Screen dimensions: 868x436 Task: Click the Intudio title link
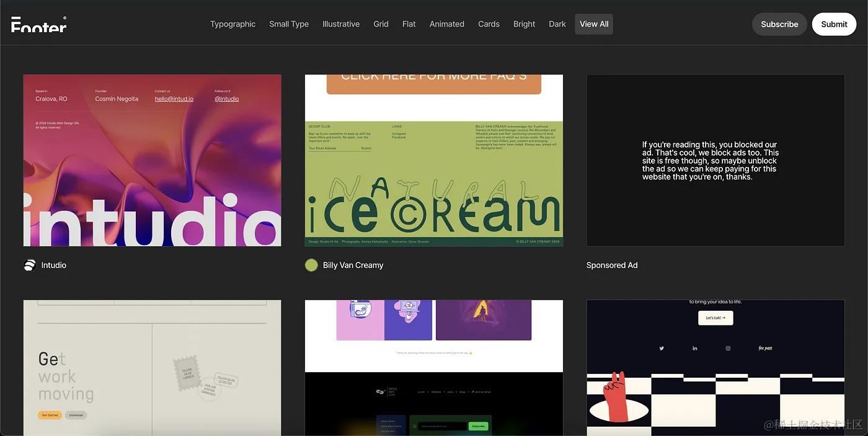pyautogui.click(x=54, y=265)
